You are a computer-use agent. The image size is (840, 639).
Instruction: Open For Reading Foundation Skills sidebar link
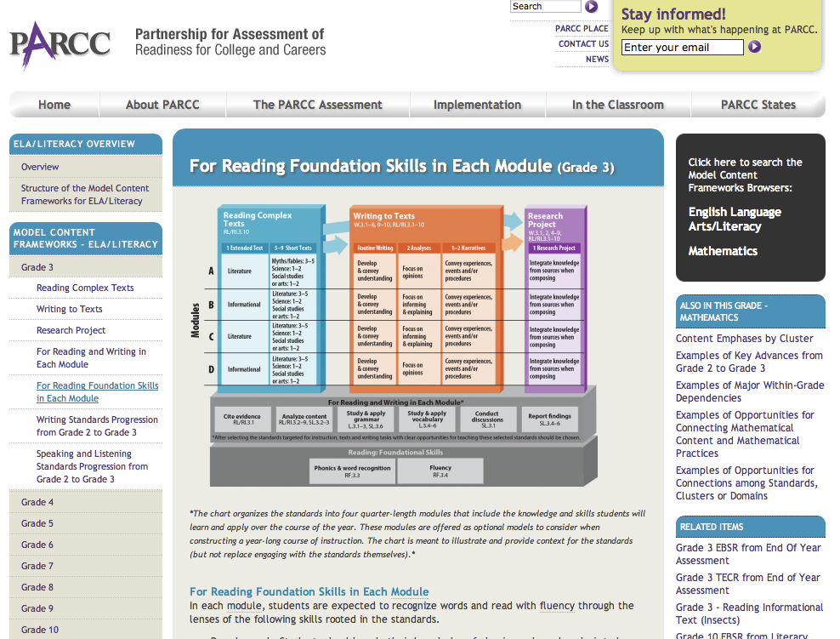point(98,392)
